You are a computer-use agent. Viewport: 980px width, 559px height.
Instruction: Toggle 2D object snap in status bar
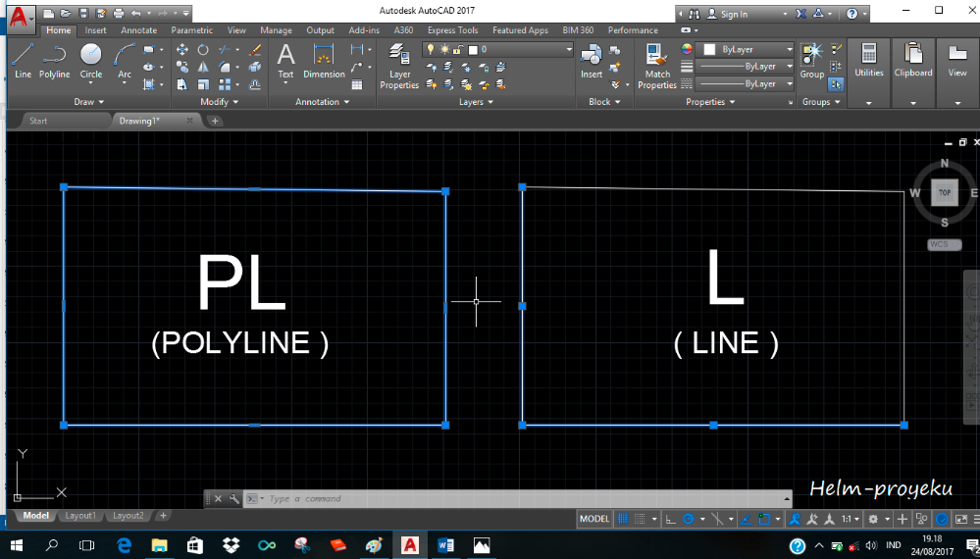pos(764,519)
